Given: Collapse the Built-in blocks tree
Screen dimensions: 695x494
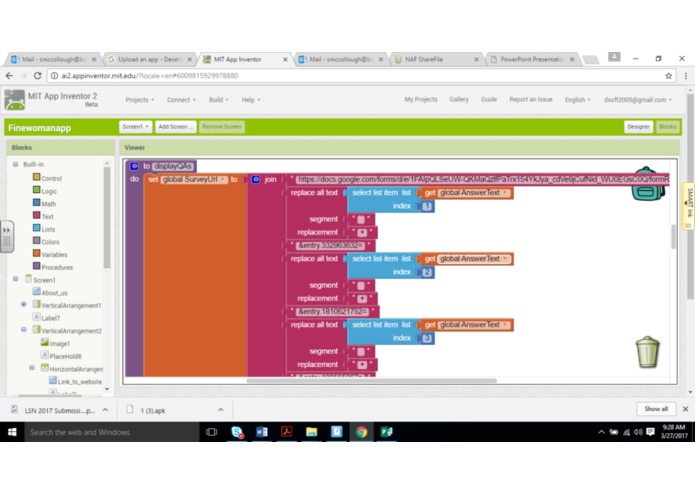Looking at the screenshot, I should click(x=16, y=164).
